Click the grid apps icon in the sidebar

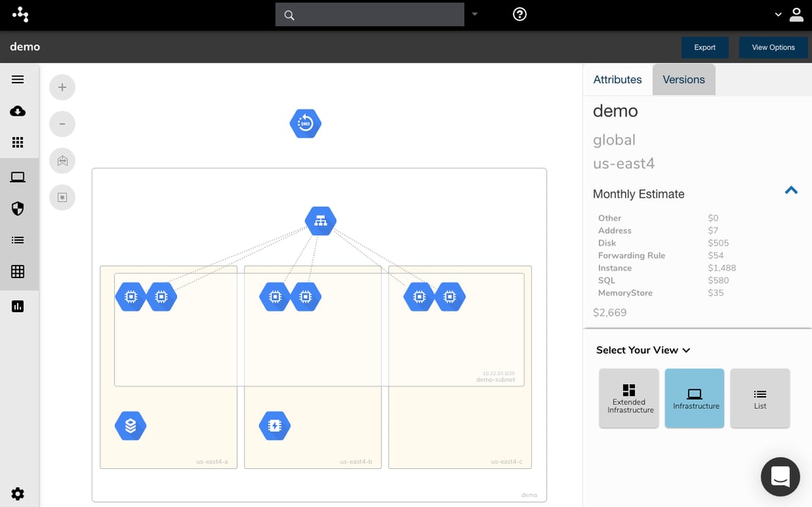19,142
